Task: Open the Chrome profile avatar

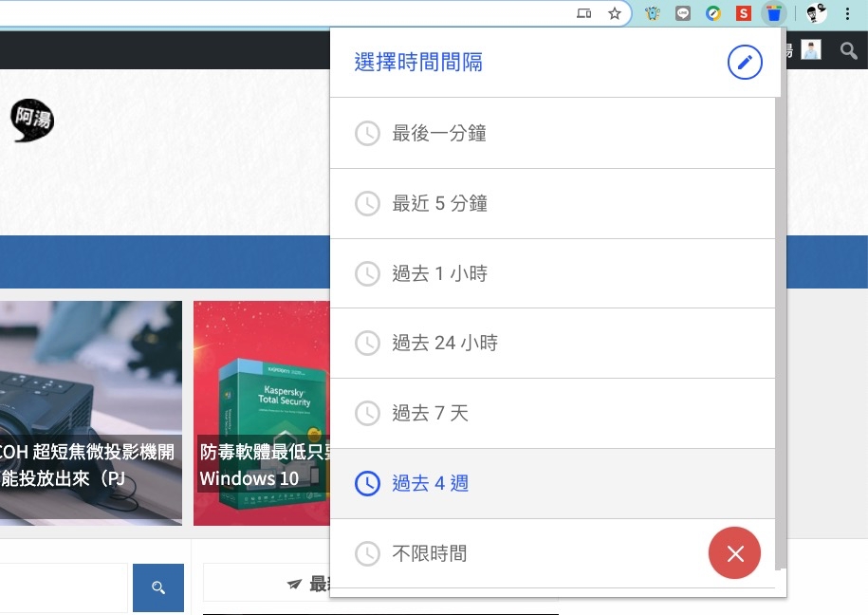Action: pyautogui.click(x=816, y=13)
